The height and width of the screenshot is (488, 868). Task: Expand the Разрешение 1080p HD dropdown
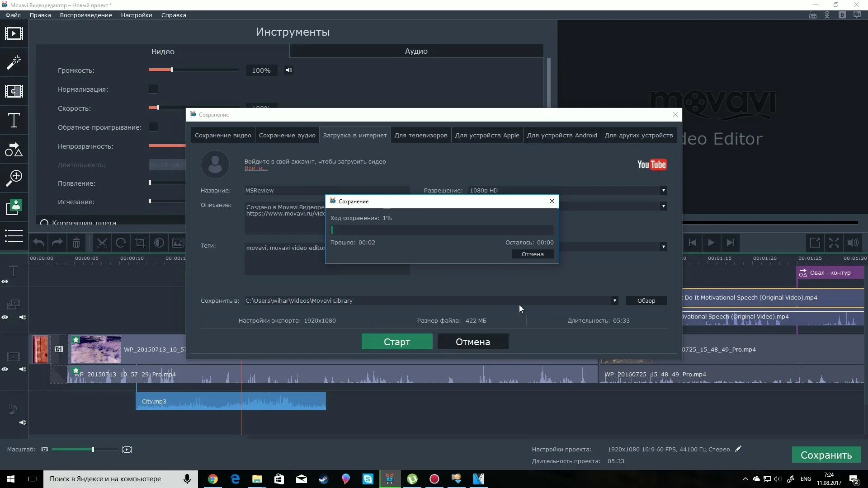(663, 190)
